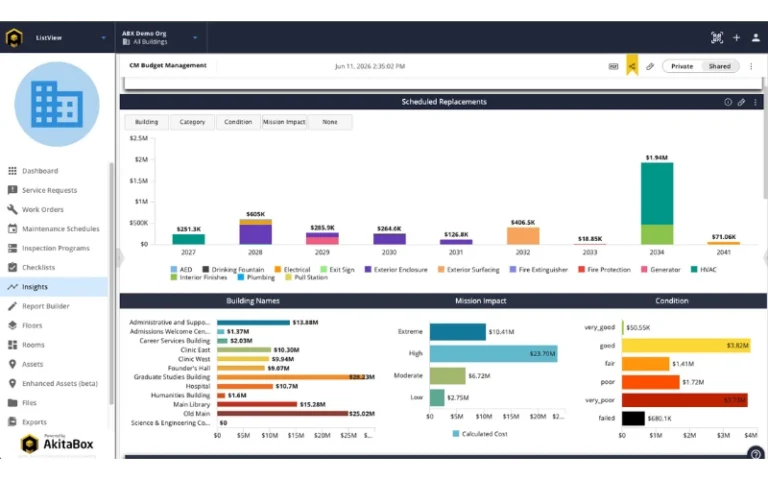Click the Work Orders wrench icon
This screenshot has height=480, width=768.
[12, 209]
